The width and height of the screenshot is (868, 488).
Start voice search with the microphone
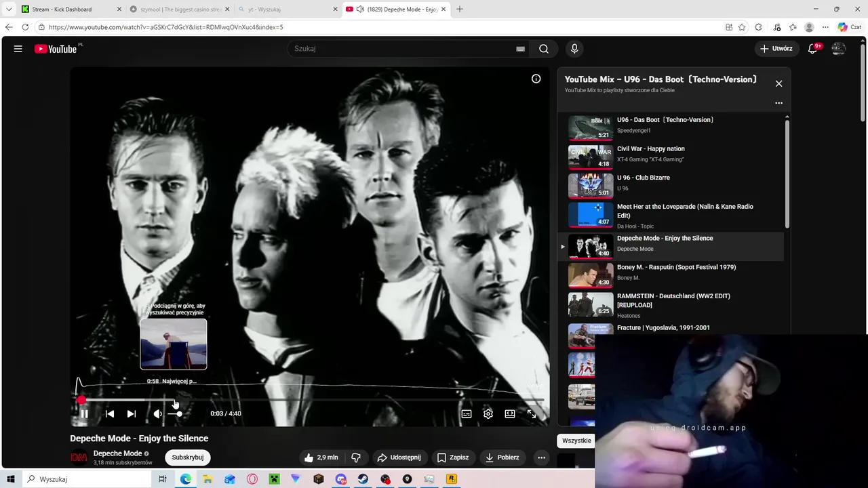[574, 49]
